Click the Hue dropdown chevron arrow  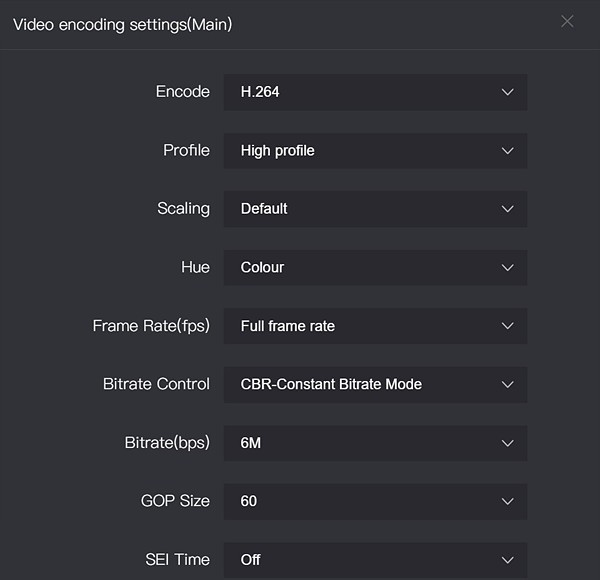507,268
